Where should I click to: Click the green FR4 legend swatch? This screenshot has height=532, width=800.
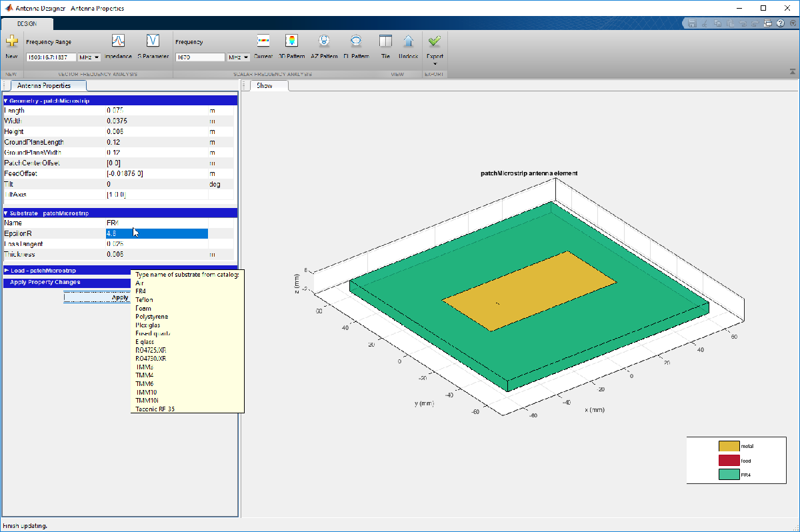[x=729, y=475]
